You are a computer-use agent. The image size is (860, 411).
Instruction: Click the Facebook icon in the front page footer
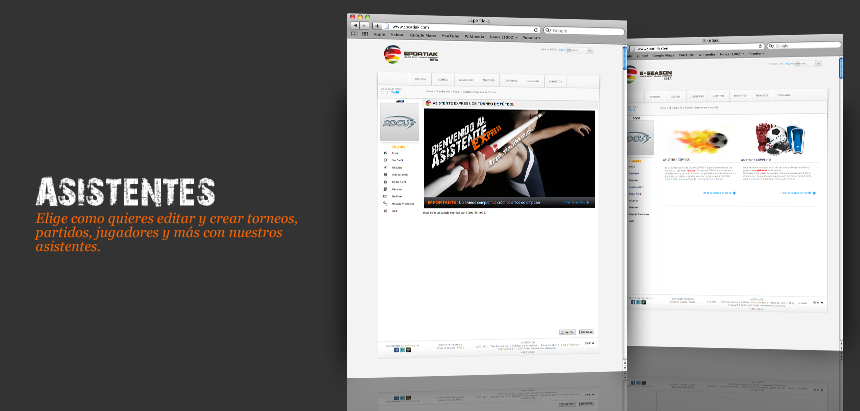click(x=396, y=349)
